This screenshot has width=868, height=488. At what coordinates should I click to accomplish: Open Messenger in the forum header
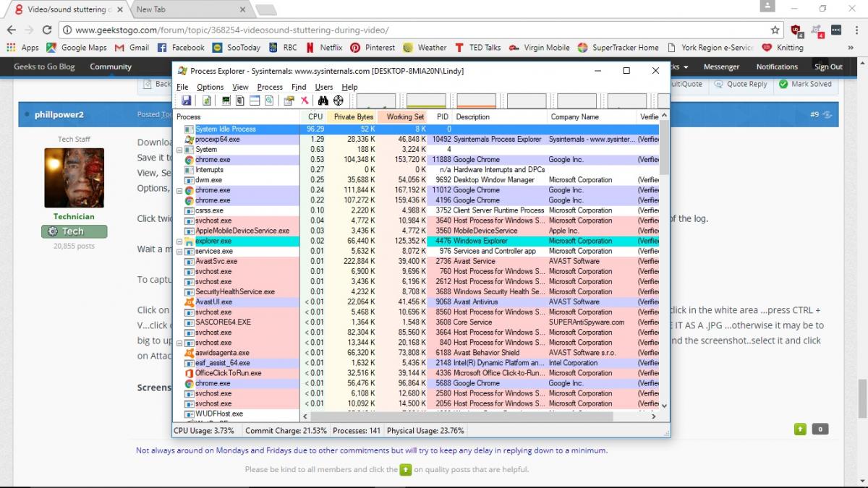721,67
